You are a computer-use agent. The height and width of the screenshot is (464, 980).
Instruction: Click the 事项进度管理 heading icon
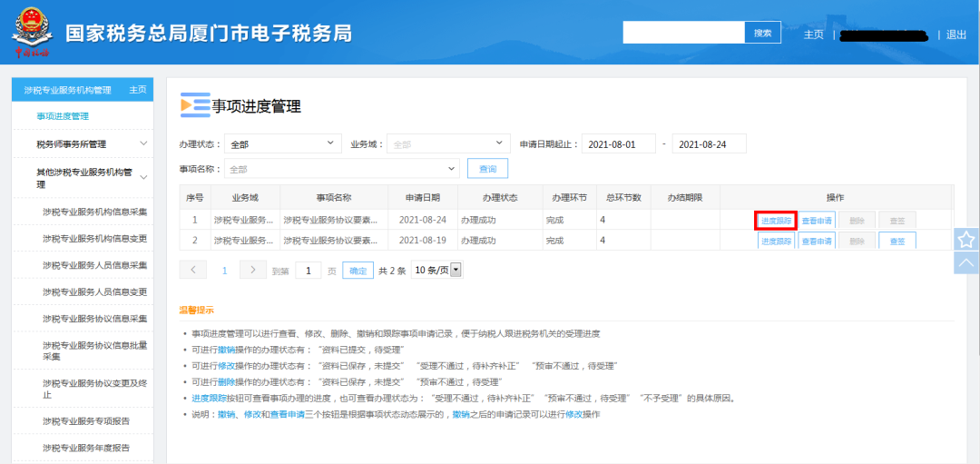(x=195, y=105)
